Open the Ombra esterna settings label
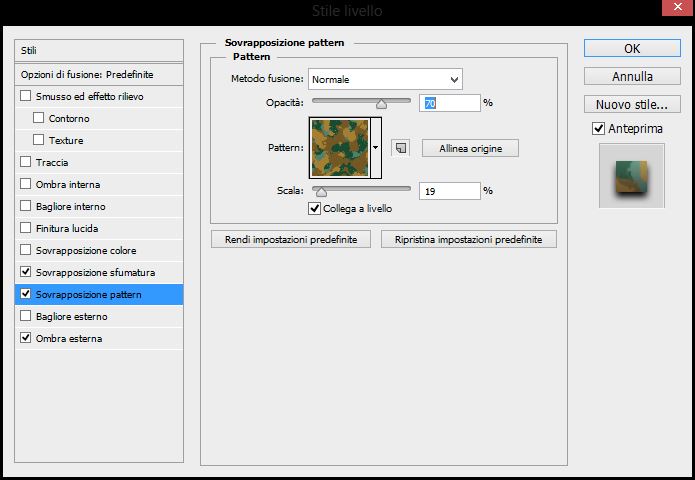 pyautogui.click(x=69, y=339)
